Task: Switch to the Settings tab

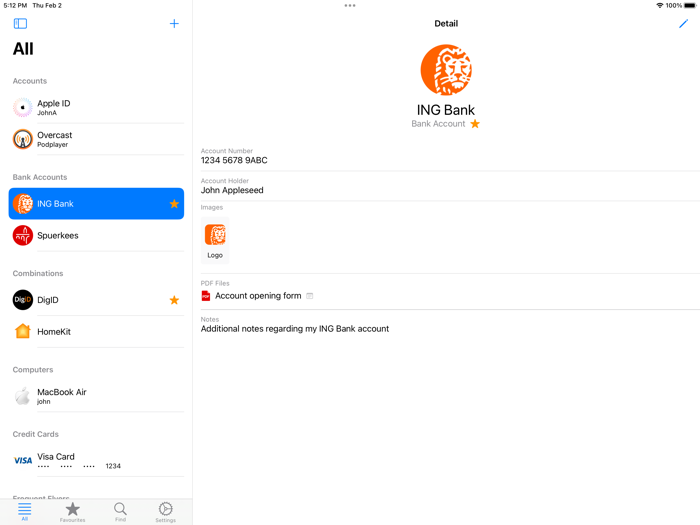Action: 166,512
